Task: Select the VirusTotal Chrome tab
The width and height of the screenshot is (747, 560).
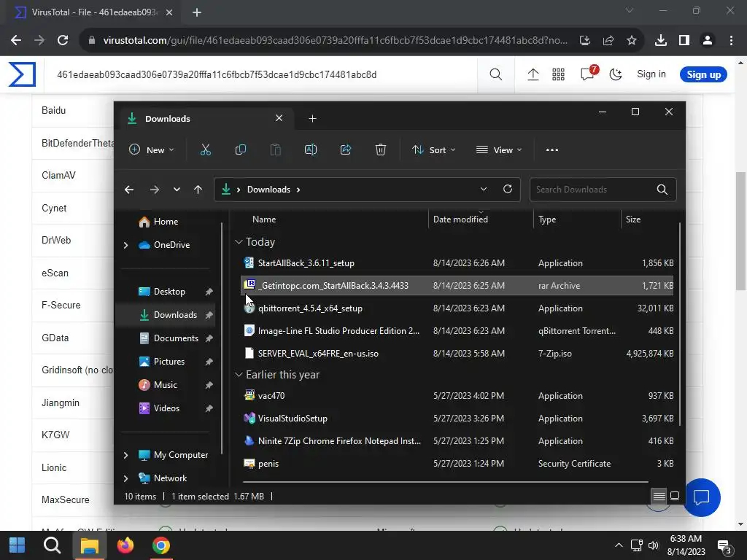Action: pos(93,12)
